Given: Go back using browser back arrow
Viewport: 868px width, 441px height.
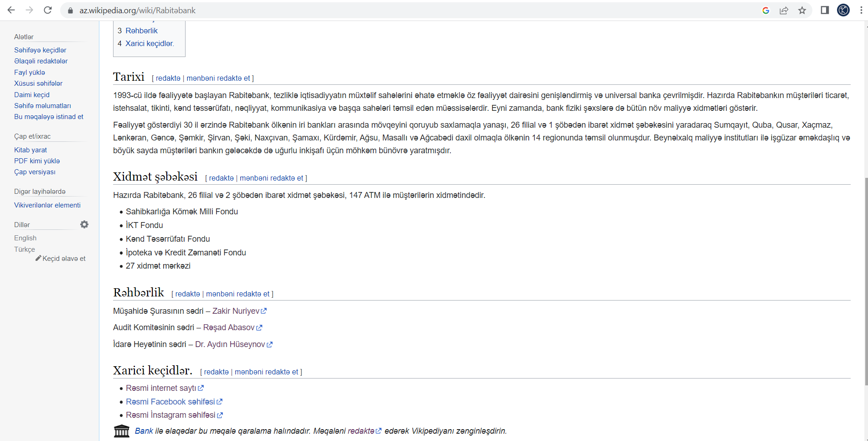Looking at the screenshot, I should [x=11, y=10].
